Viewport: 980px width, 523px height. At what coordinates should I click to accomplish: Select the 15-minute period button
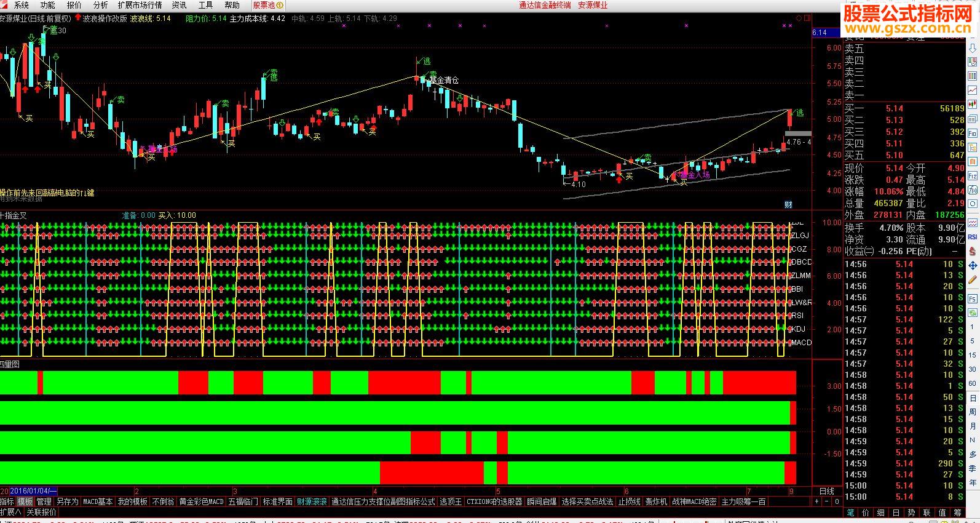pos(973,355)
